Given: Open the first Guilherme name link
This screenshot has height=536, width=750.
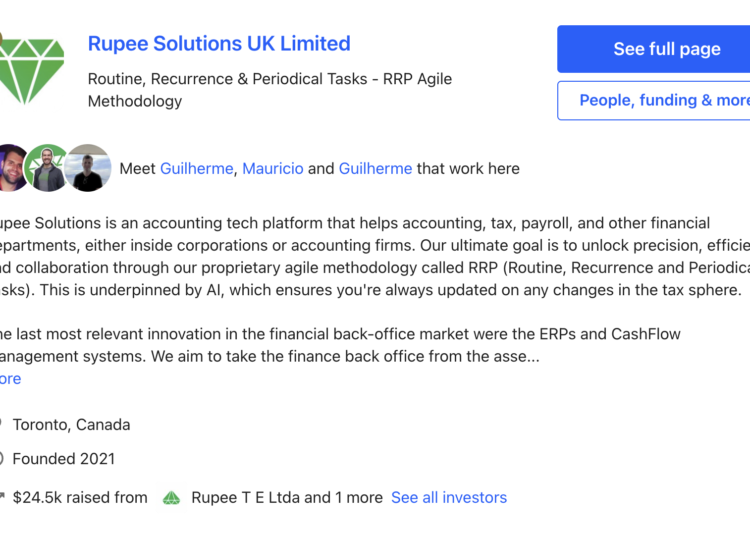Looking at the screenshot, I should pos(197,169).
